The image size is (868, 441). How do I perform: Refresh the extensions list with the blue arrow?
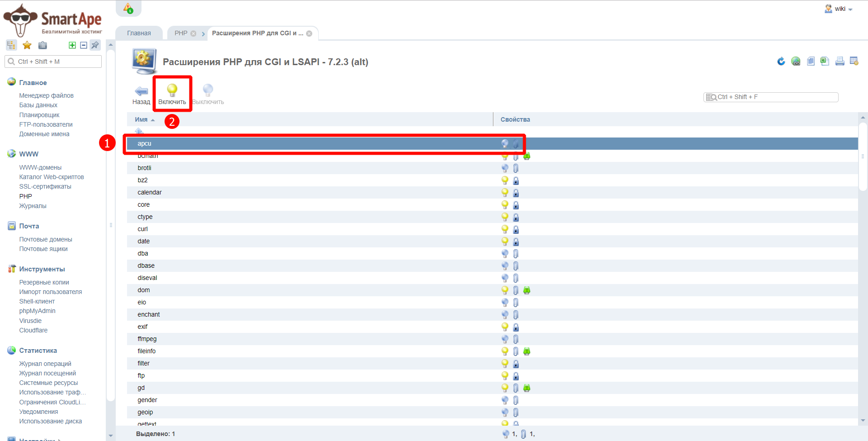pyautogui.click(x=781, y=62)
